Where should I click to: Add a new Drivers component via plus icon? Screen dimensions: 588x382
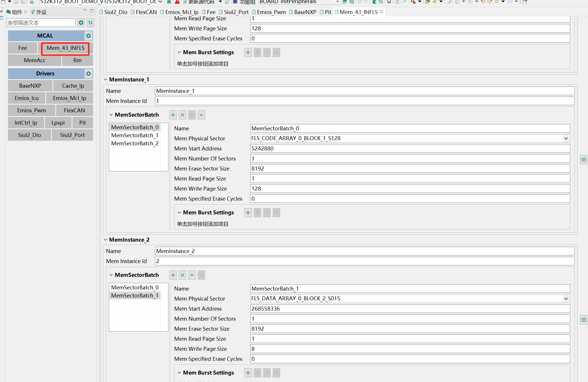tap(89, 74)
